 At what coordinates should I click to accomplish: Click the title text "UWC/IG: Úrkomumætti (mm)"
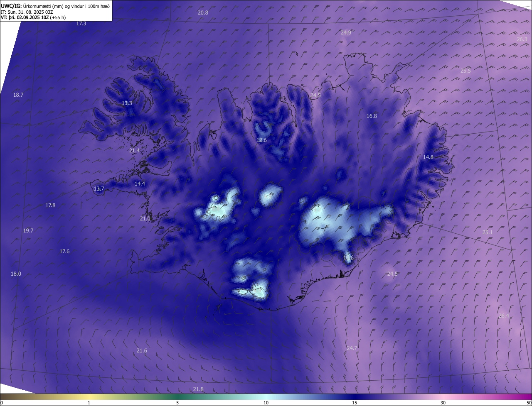(x=32, y=6)
